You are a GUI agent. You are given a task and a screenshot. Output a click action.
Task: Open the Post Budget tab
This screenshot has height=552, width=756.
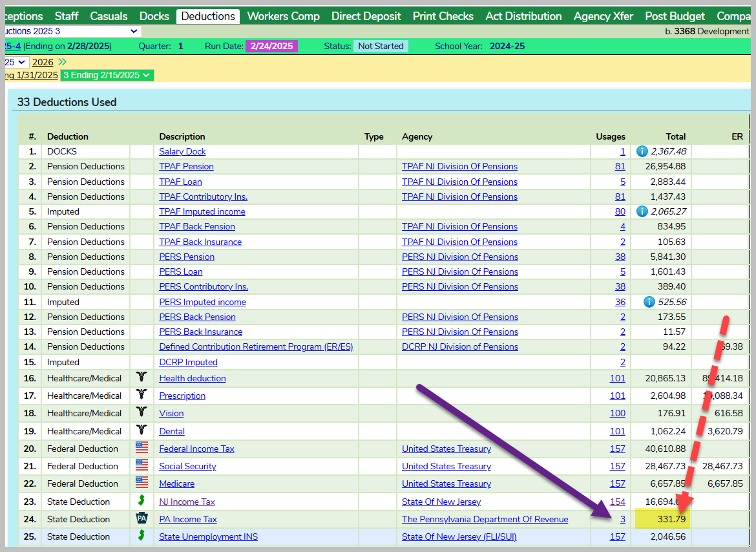pyautogui.click(x=675, y=16)
